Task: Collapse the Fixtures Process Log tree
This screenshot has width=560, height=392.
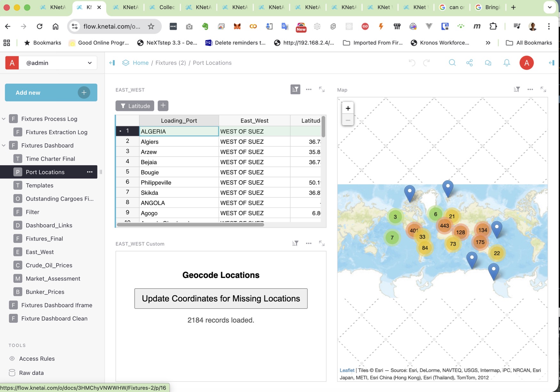Action: coord(4,119)
